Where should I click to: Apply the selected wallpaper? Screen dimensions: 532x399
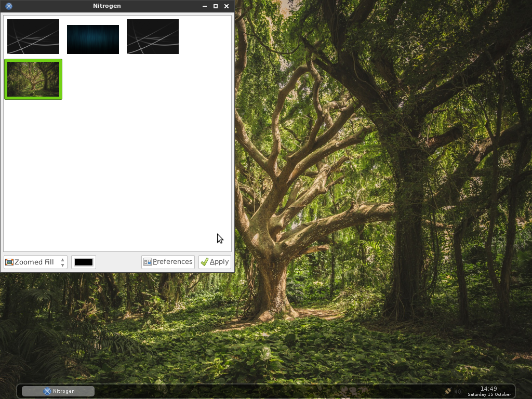(x=215, y=262)
